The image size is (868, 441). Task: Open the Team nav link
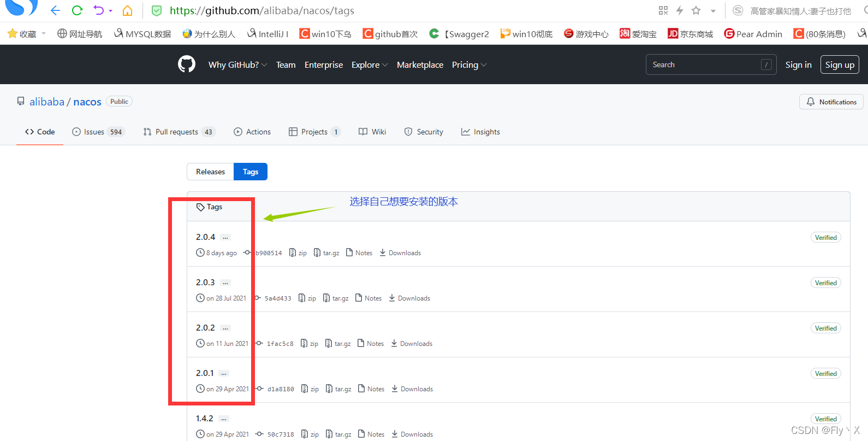tap(286, 64)
